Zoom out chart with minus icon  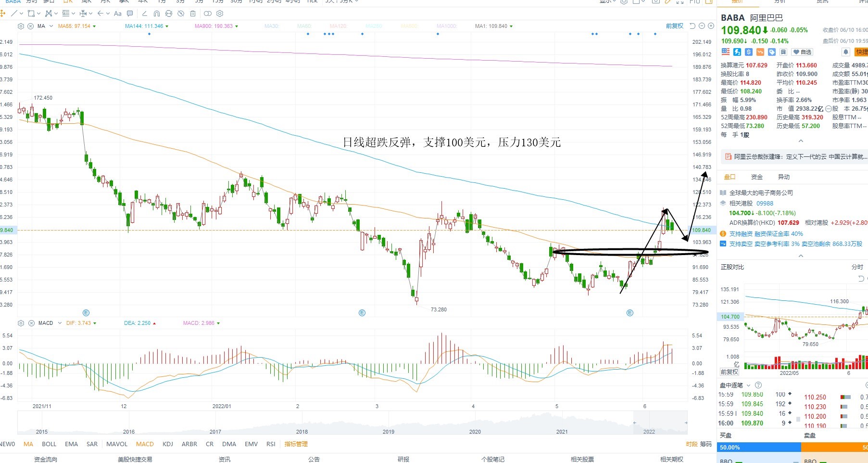click(x=702, y=26)
